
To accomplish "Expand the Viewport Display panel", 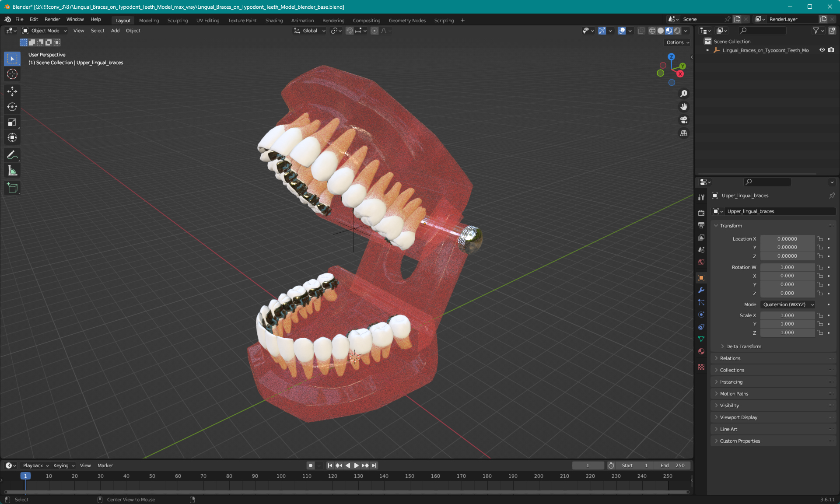I will [738, 417].
